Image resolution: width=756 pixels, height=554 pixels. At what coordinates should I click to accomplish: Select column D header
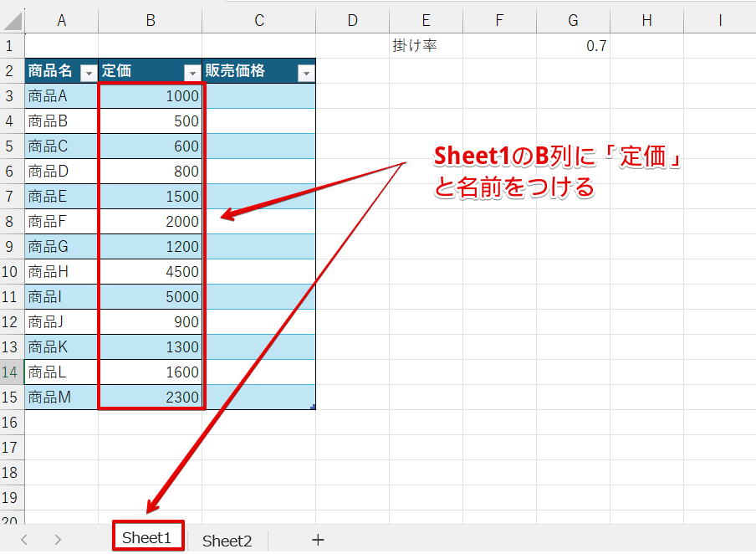[x=352, y=21]
